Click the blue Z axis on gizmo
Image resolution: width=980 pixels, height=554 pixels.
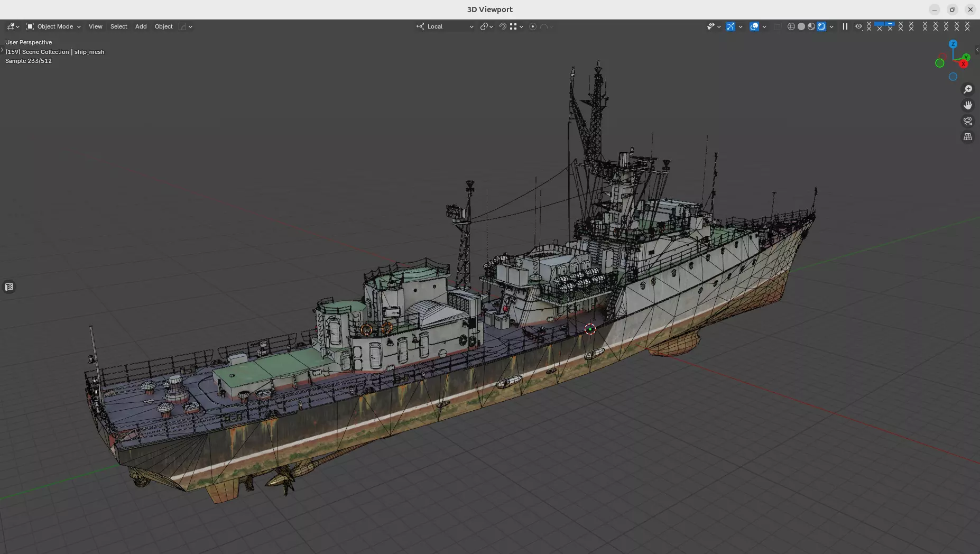pyautogui.click(x=953, y=44)
